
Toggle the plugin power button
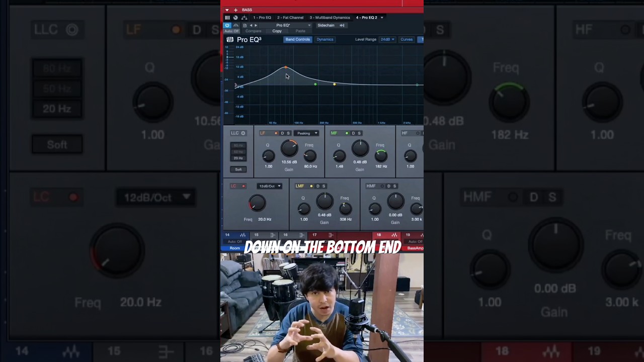[227, 25]
